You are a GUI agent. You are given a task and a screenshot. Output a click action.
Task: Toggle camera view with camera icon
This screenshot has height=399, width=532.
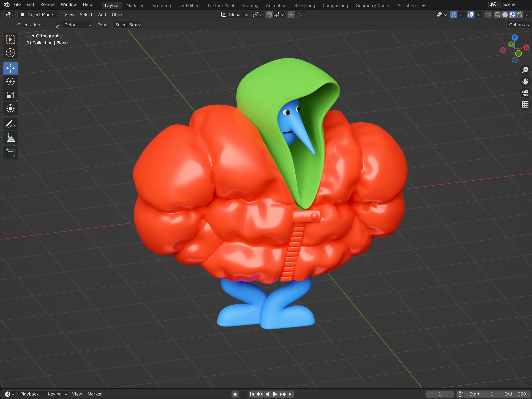[525, 93]
